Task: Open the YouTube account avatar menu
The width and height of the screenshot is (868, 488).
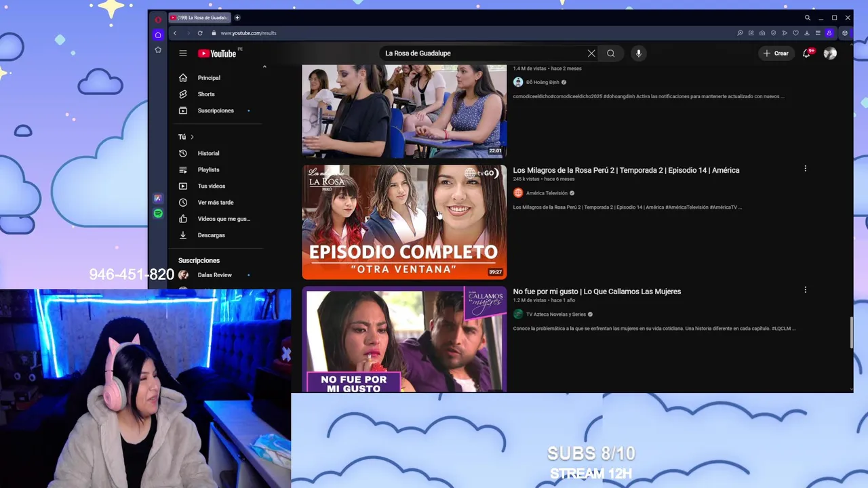Action: click(x=830, y=53)
